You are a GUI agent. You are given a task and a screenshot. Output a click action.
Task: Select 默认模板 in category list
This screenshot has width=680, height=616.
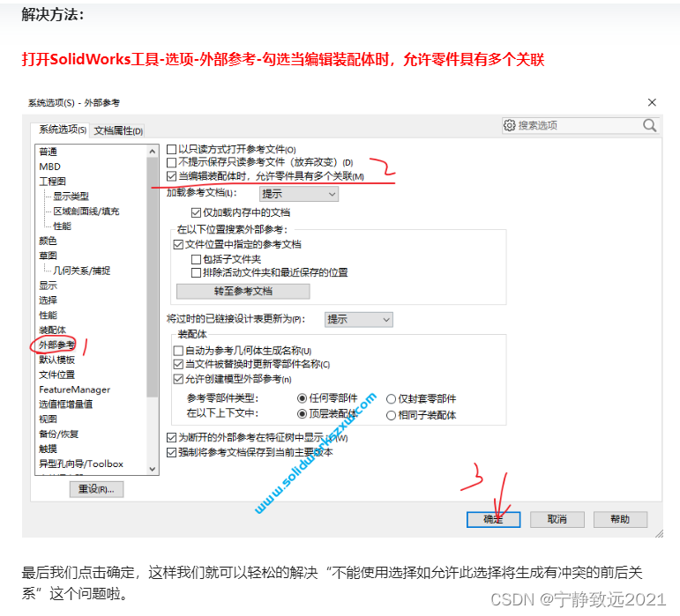coord(56,360)
